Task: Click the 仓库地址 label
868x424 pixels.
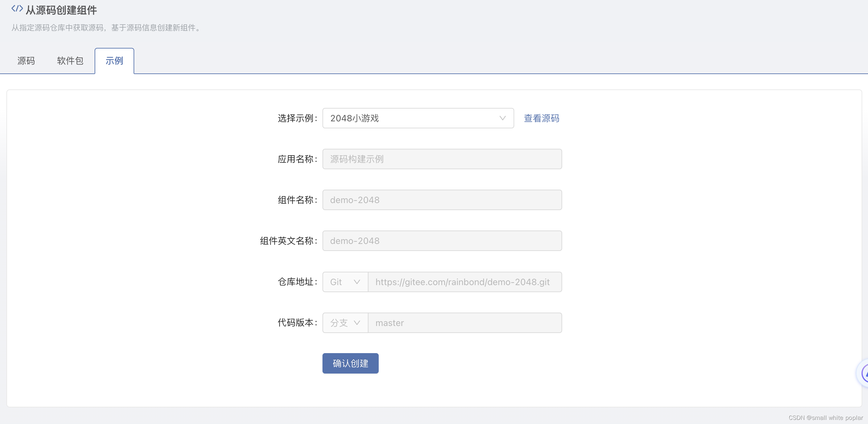Action: (x=297, y=282)
